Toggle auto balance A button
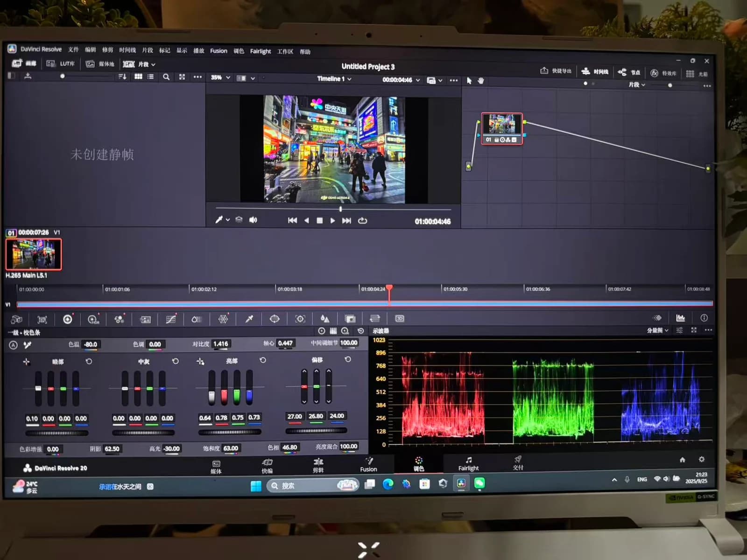This screenshot has width=747, height=560. tap(13, 345)
